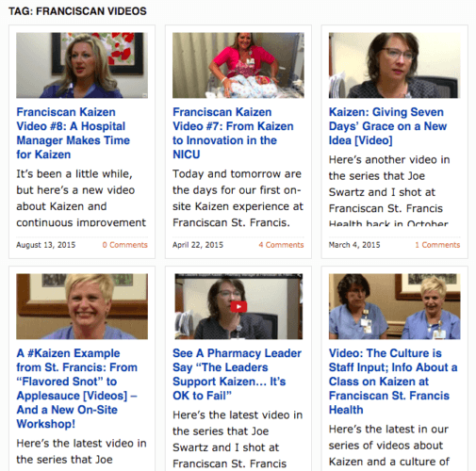The width and height of the screenshot is (476, 471).
Task: Open 'Flavored Snot' to Applesauce article title
Action: coord(77,388)
